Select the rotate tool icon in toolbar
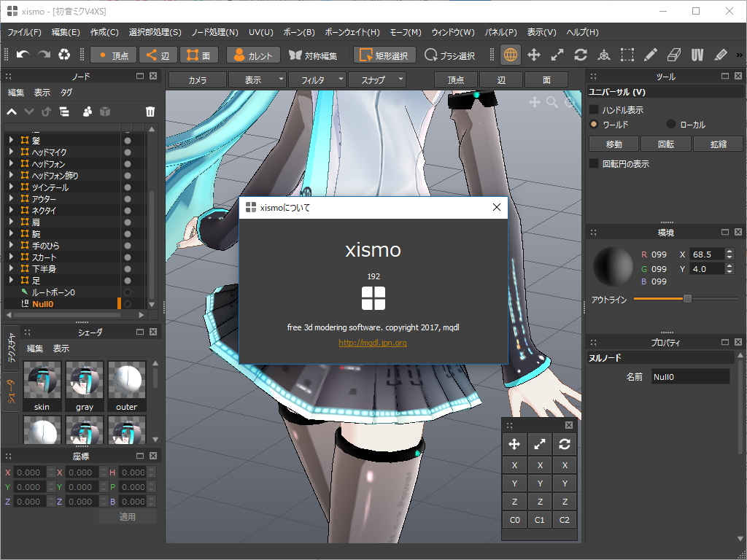Image resolution: width=747 pixels, height=560 pixels. [580, 55]
